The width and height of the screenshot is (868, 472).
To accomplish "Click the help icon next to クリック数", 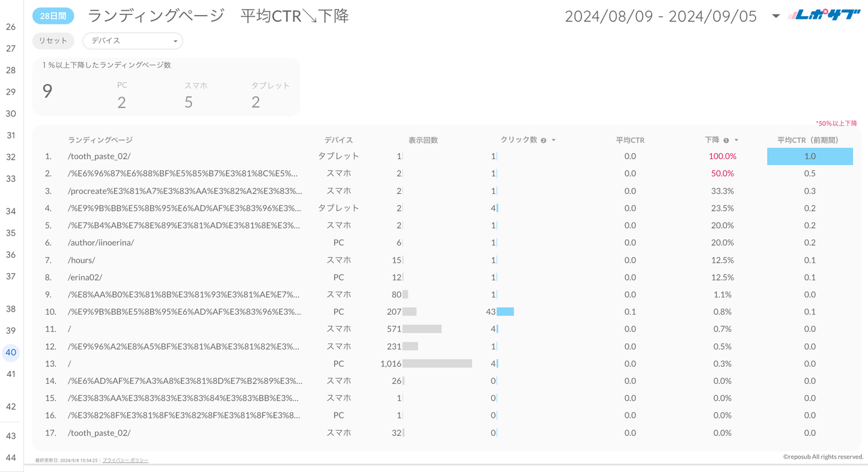I will tap(544, 141).
